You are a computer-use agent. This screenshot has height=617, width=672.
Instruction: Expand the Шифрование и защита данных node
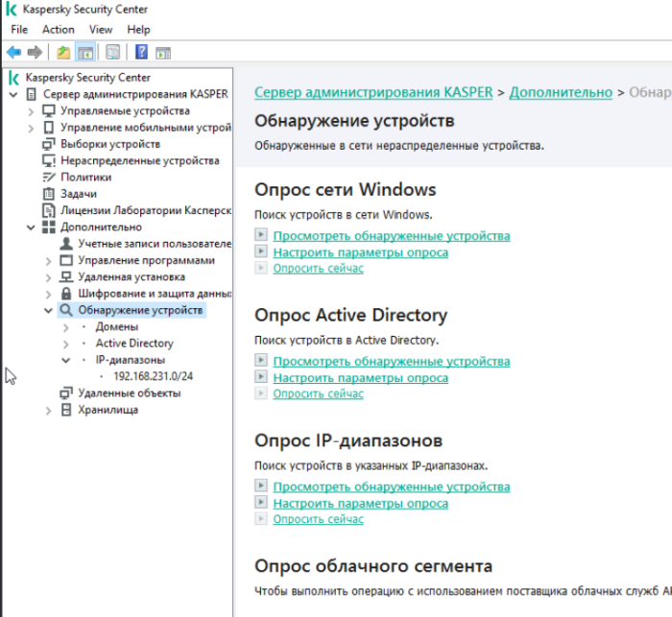coord(48,294)
